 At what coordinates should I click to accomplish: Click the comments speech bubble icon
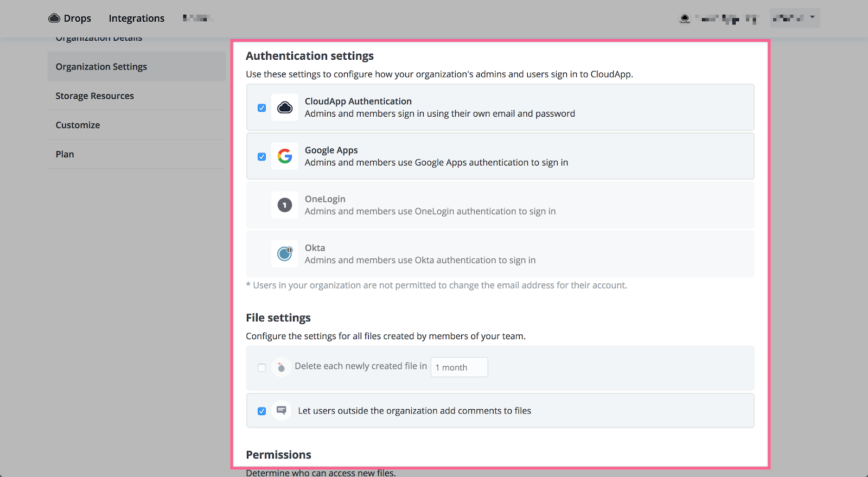(281, 411)
